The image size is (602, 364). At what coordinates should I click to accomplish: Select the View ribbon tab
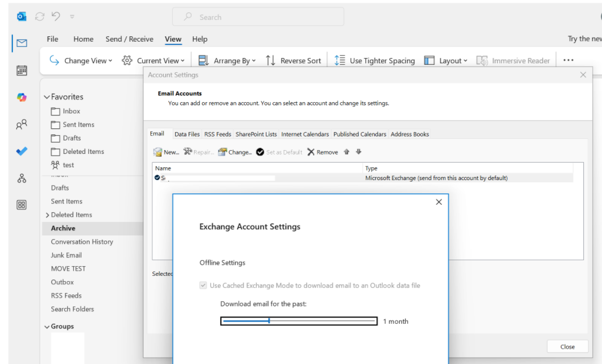[x=173, y=39]
